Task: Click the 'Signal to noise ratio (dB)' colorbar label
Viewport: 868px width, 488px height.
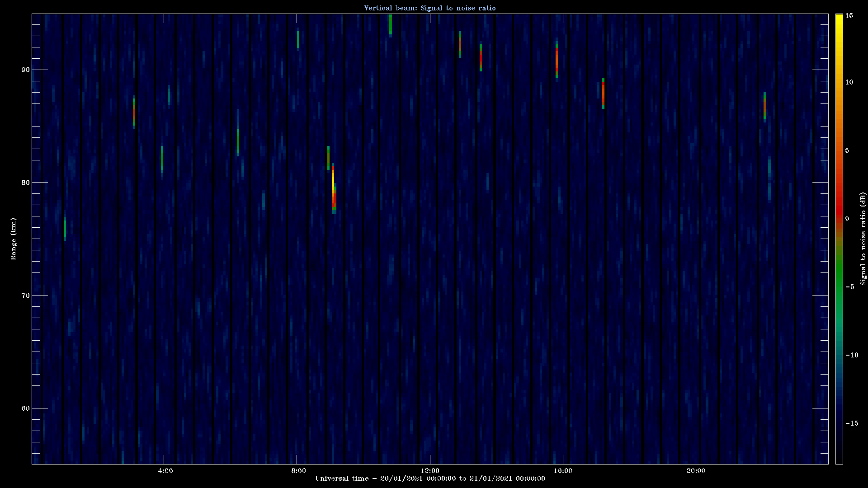Action: click(863, 239)
